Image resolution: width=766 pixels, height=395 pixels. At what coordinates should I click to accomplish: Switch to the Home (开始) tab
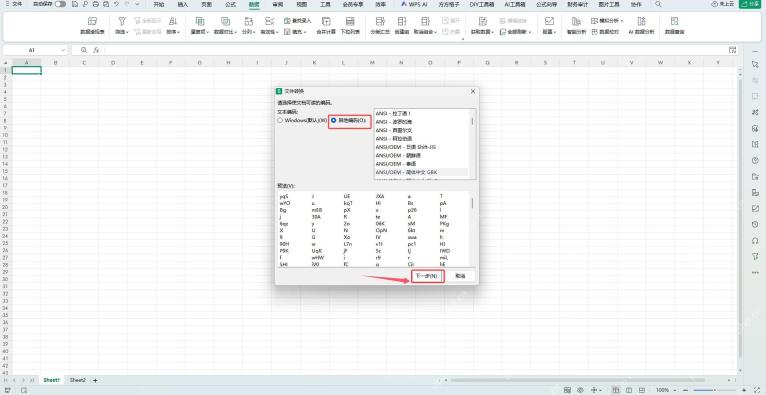159,4
